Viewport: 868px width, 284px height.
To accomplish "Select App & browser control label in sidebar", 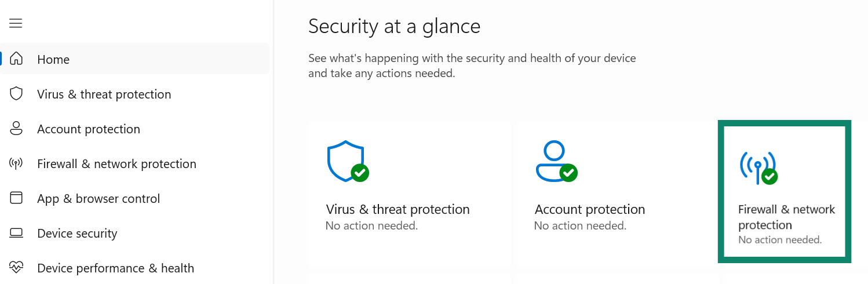I will click(x=99, y=198).
